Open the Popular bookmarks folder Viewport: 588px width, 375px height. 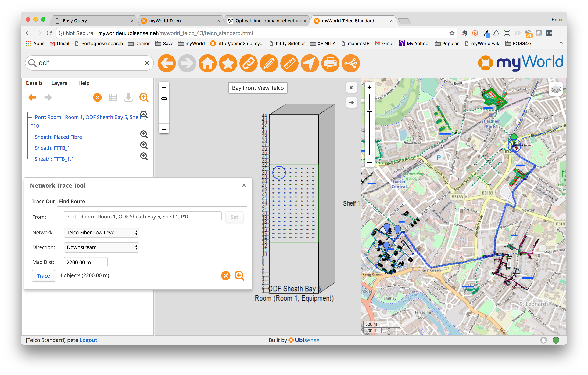pyautogui.click(x=447, y=44)
